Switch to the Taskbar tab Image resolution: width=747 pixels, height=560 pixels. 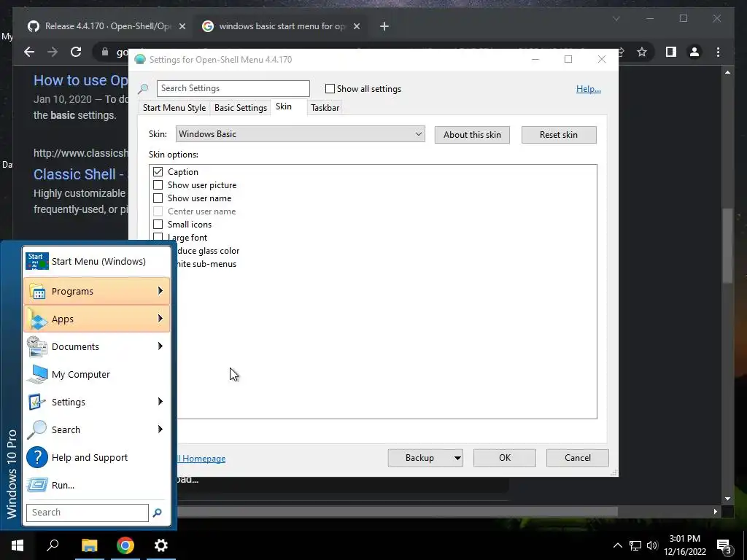tap(325, 108)
